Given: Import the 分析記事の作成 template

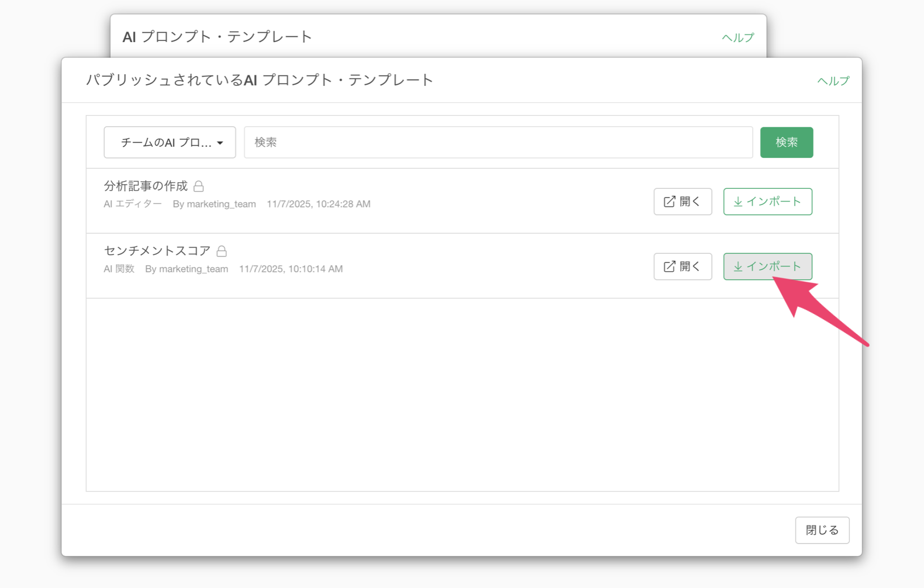Looking at the screenshot, I should click(767, 202).
